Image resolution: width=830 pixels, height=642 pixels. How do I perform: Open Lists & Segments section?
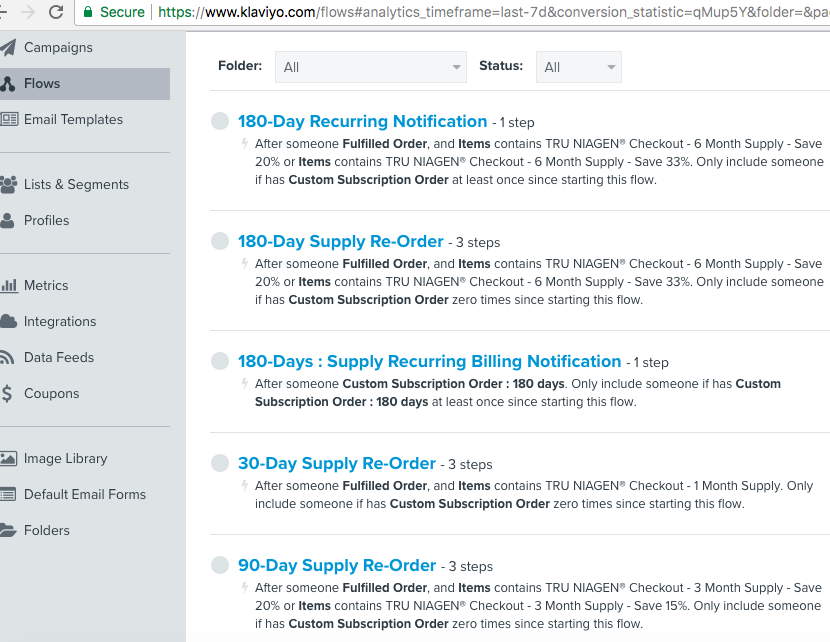[76, 184]
